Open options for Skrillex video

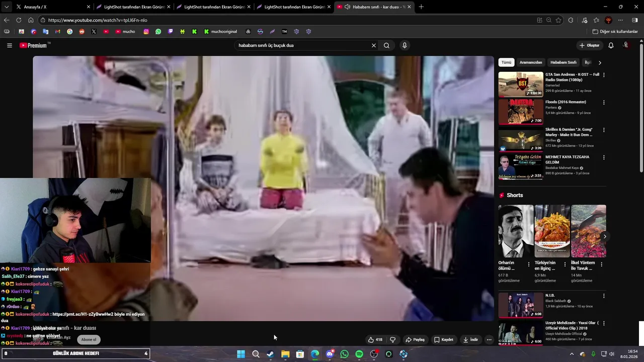point(604,130)
